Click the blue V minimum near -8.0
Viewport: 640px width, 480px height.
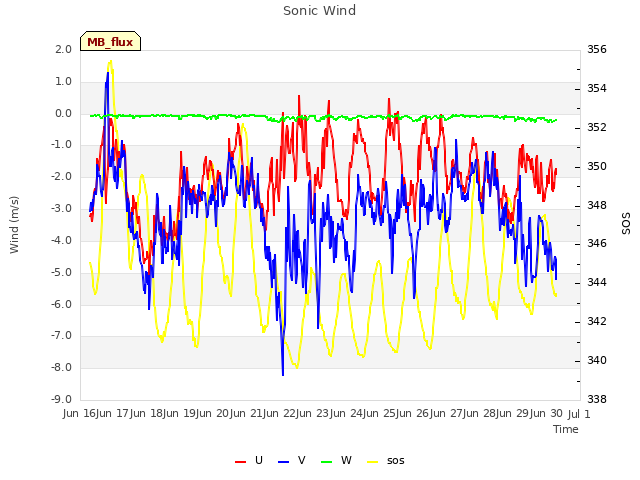(283, 373)
